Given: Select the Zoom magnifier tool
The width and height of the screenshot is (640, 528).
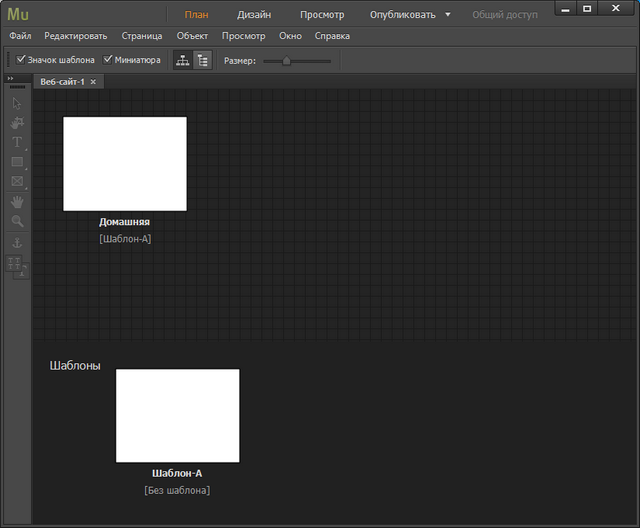Looking at the screenshot, I should coord(16,221).
